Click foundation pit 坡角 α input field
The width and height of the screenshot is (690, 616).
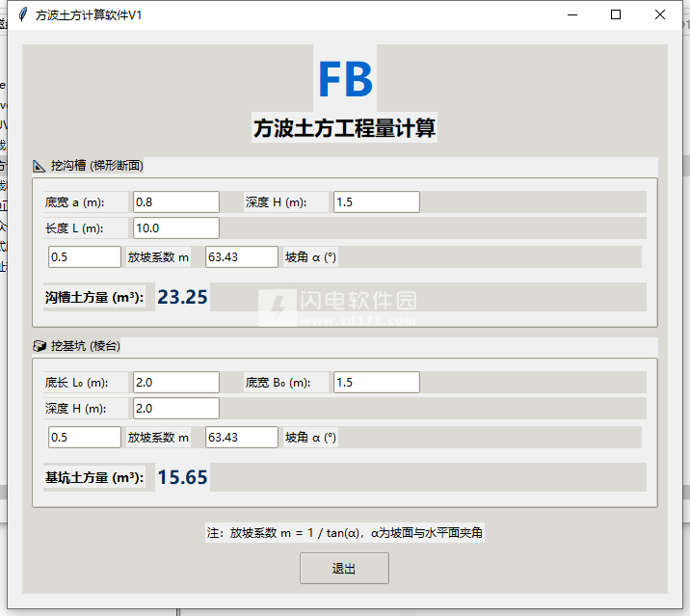pyautogui.click(x=241, y=438)
